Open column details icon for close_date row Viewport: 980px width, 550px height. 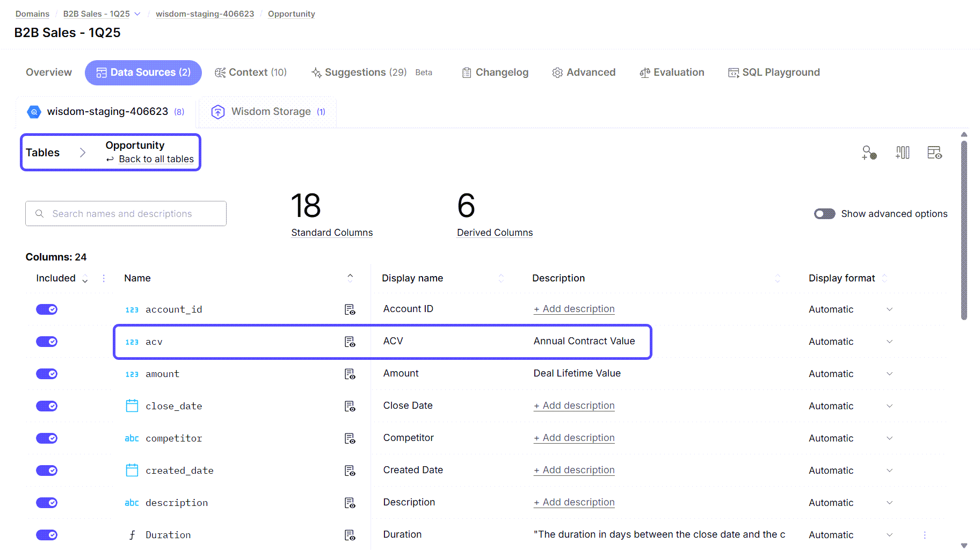[x=350, y=406]
